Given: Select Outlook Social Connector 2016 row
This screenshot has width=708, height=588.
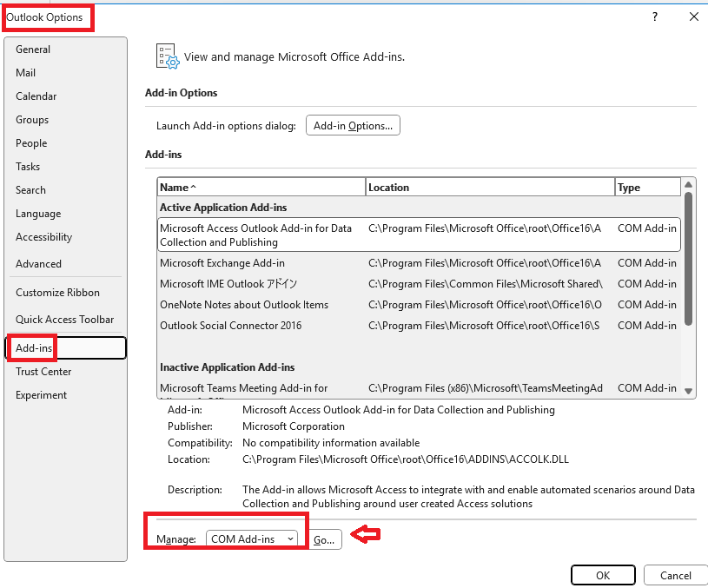Looking at the screenshot, I should (419, 325).
